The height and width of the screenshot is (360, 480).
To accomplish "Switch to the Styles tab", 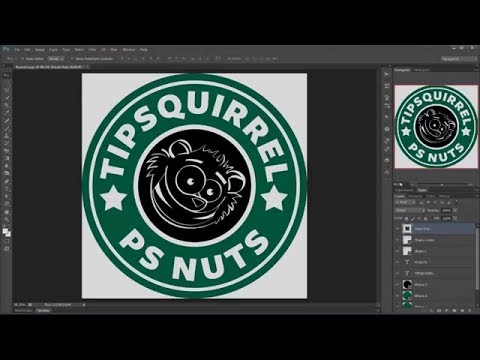I will click(x=422, y=190).
